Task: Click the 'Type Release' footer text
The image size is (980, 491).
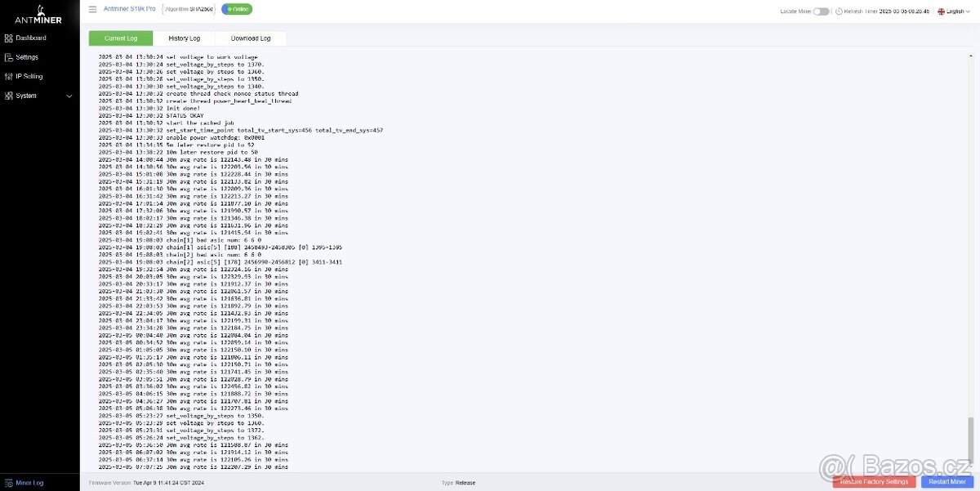Action: tap(458, 483)
